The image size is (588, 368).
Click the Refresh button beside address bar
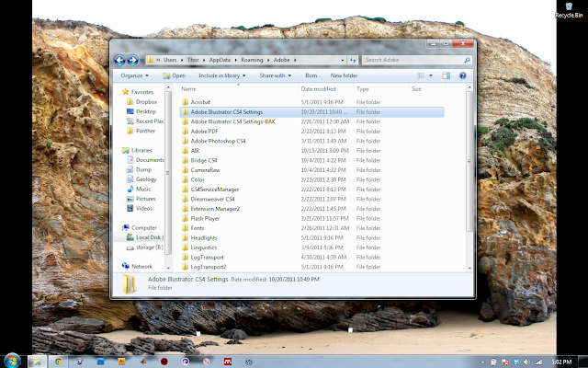(x=353, y=60)
